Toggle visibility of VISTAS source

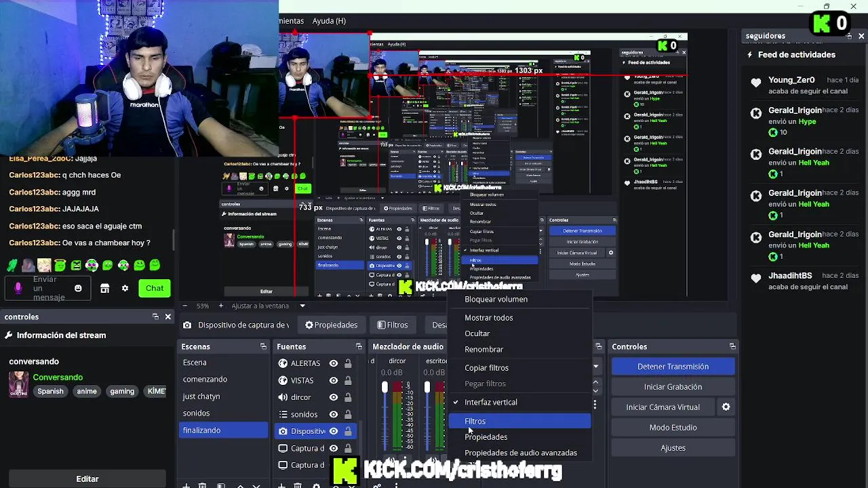click(x=334, y=380)
